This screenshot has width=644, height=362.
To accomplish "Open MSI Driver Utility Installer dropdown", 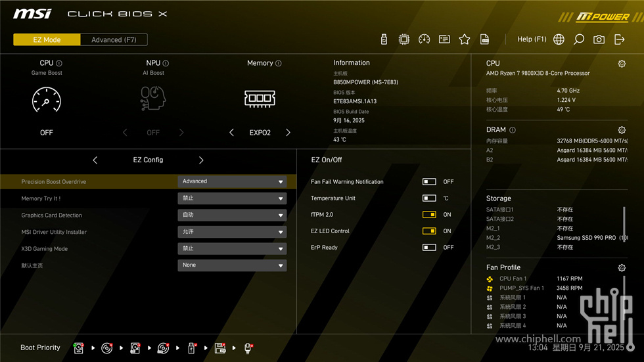I will coord(232,232).
